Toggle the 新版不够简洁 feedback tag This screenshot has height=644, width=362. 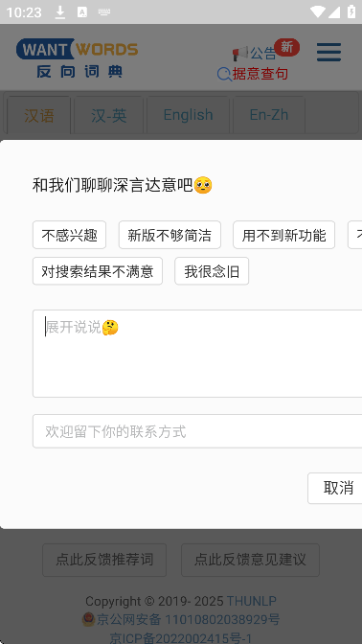(x=170, y=235)
